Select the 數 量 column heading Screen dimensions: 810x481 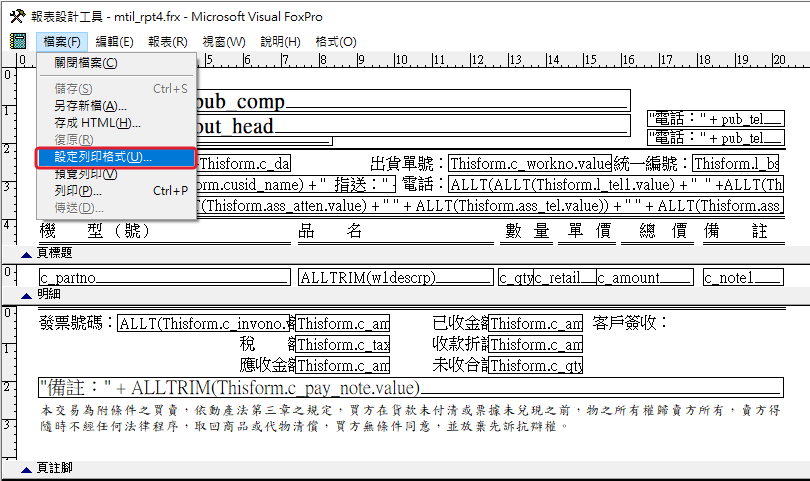527,231
